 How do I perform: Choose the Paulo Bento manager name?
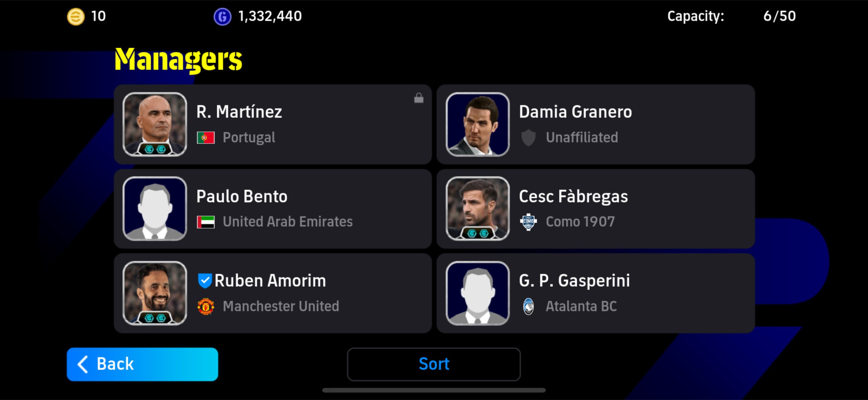click(242, 196)
